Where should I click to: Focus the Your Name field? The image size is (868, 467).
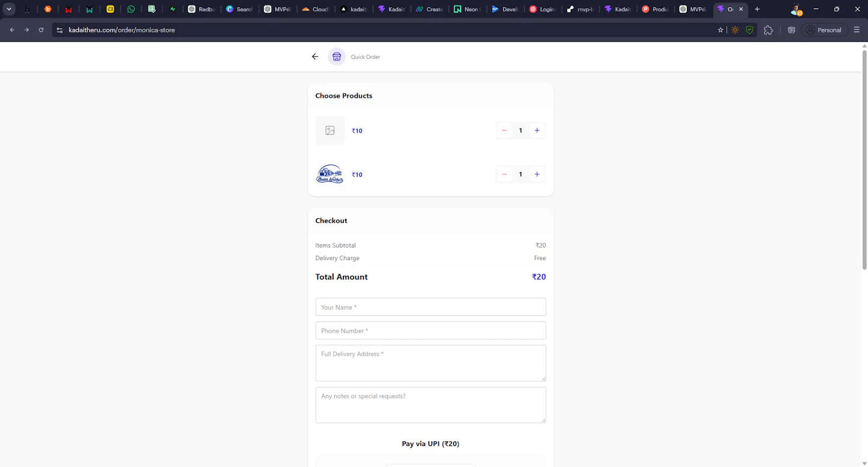coord(431,307)
